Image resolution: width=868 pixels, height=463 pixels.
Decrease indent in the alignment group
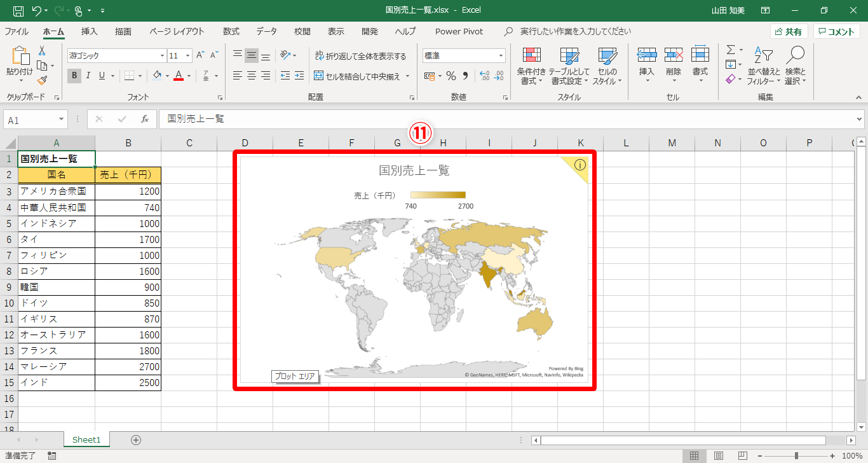[285, 76]
